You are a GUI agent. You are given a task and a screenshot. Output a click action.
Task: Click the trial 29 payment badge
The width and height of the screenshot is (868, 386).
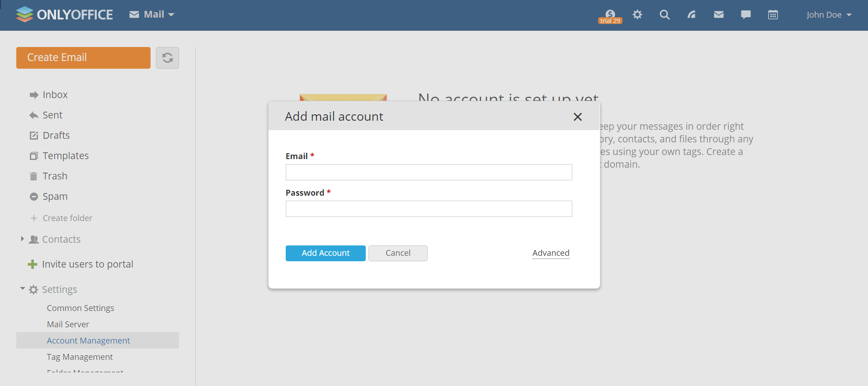[x=610, y=17]
